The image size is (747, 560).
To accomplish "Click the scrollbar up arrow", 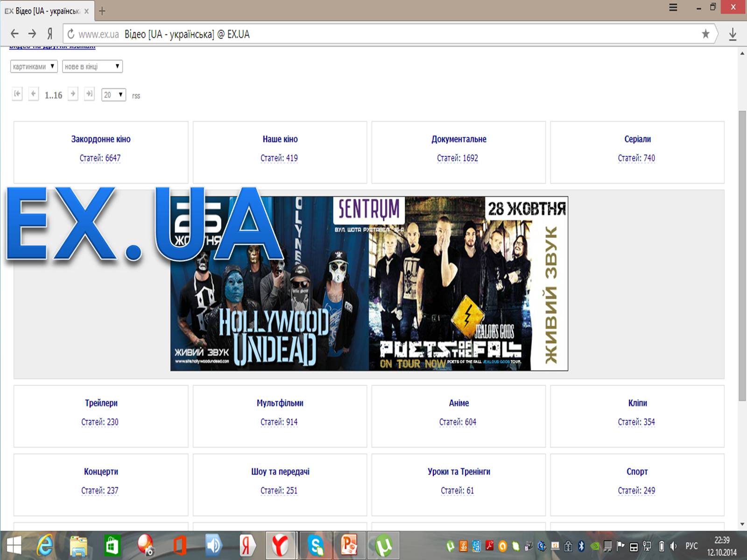I will (742, 53).
